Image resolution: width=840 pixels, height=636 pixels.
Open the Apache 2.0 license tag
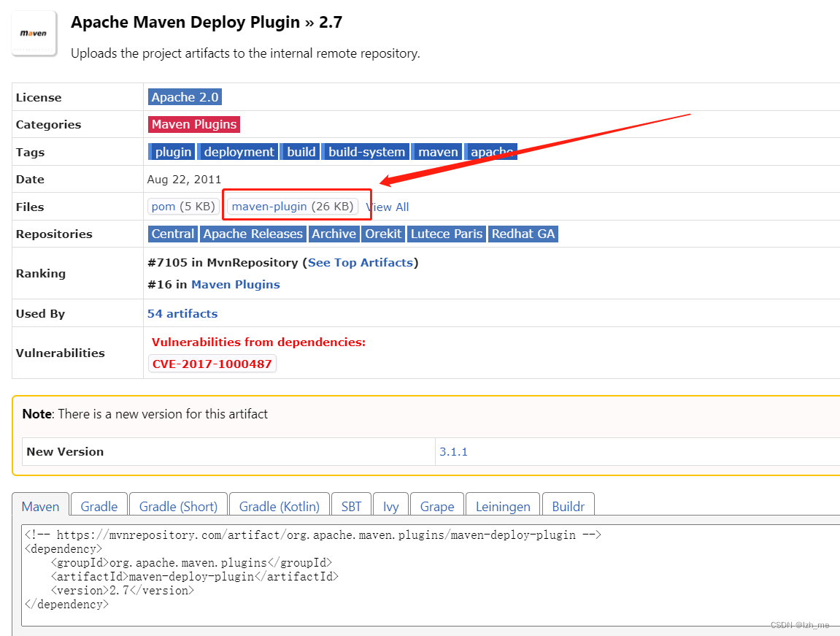point(185,97)
